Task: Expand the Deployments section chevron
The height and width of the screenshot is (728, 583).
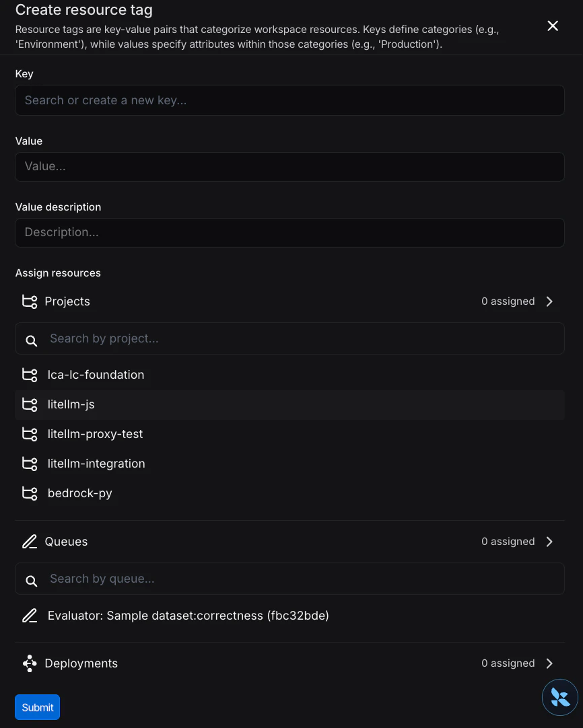Action: tap(549, 663)
